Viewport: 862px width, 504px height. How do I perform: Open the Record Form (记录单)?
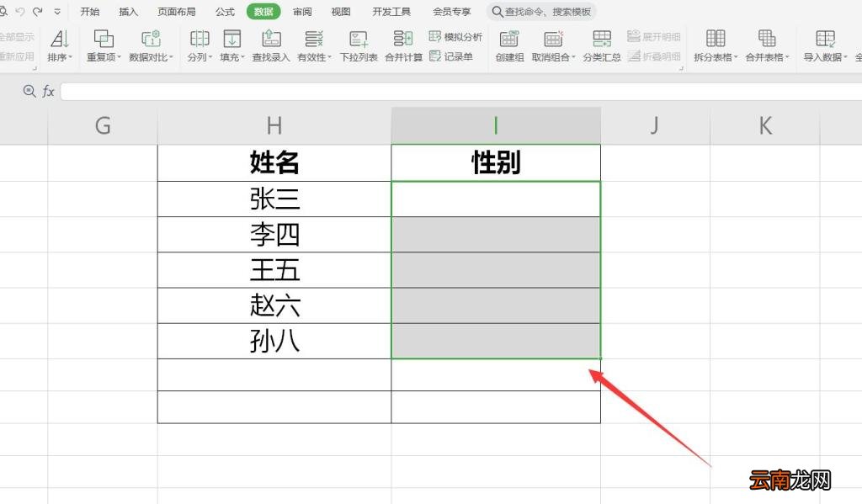(x=451, y=56)
